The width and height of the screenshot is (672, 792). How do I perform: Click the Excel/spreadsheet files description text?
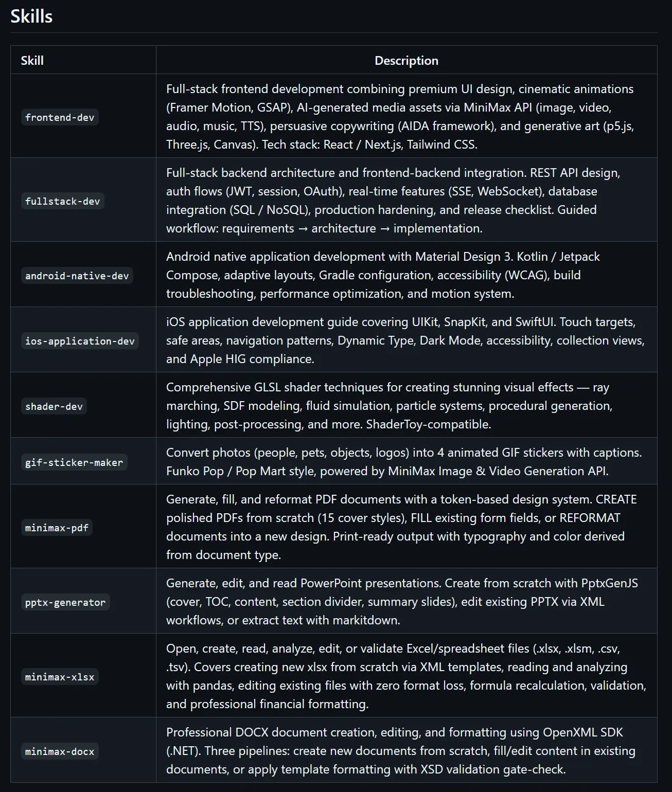(x=405, y=676)
